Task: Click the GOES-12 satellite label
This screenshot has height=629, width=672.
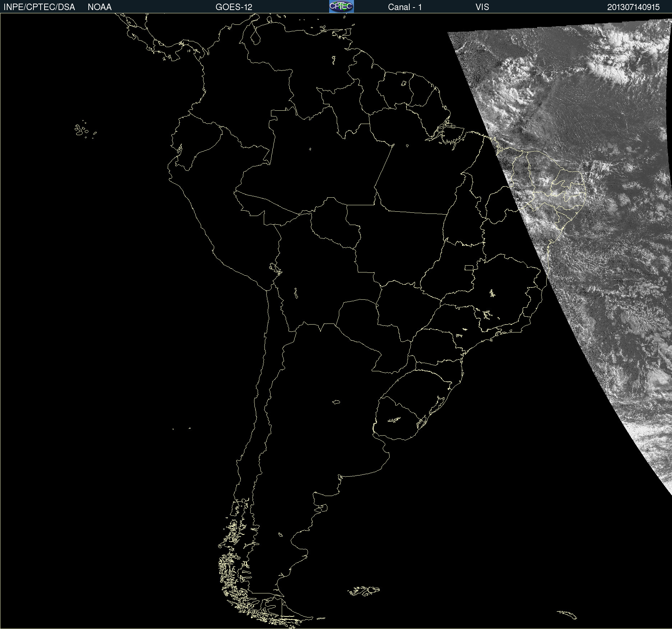Action: 234,7
